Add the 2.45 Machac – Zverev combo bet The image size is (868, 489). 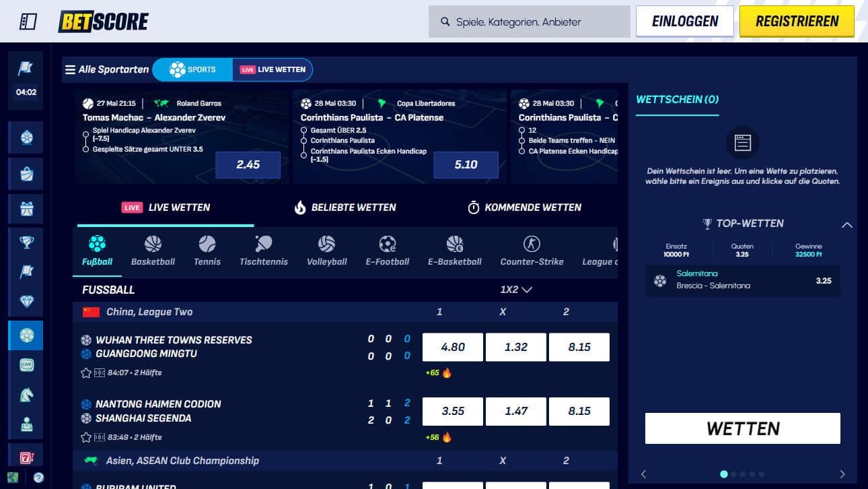[x=248, y=164]
